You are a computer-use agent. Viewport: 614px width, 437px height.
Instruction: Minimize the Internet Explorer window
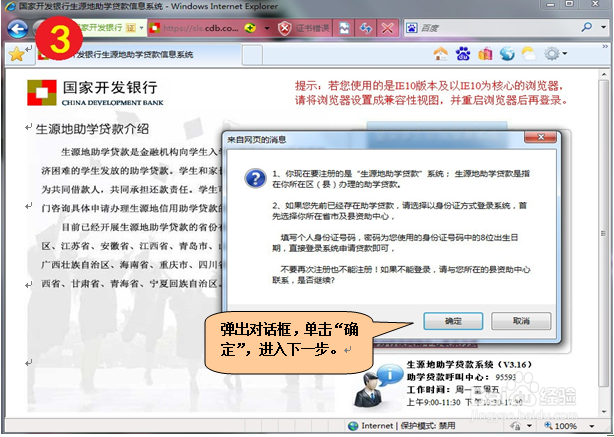[x=551, y=4]
